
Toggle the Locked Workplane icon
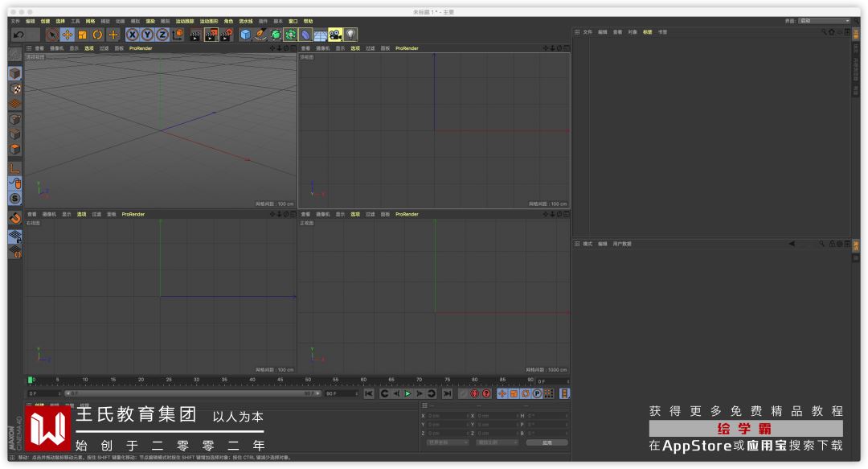pyautogui.click(x=15, y=237)
